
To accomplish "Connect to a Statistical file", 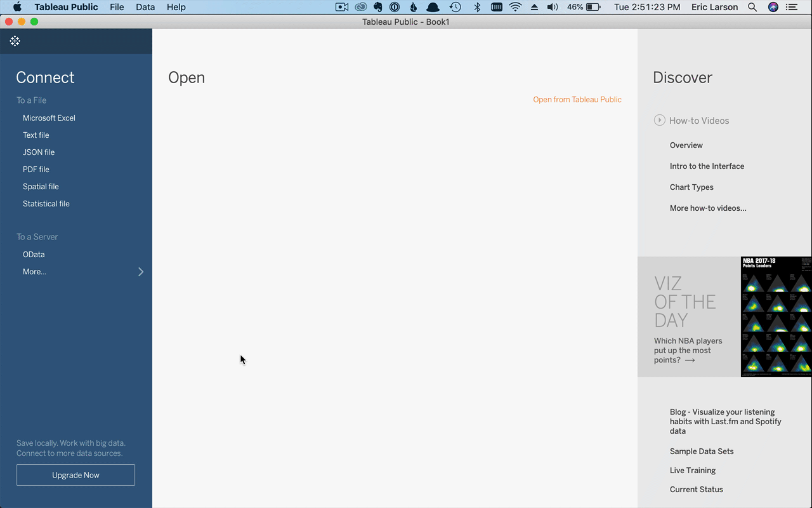I will 46,204.
